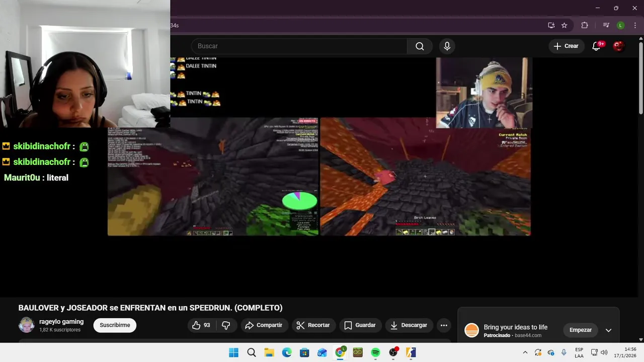The image size is (644, 362).
Task: Open more actions three-dot button under video
Action: (444, 325)
